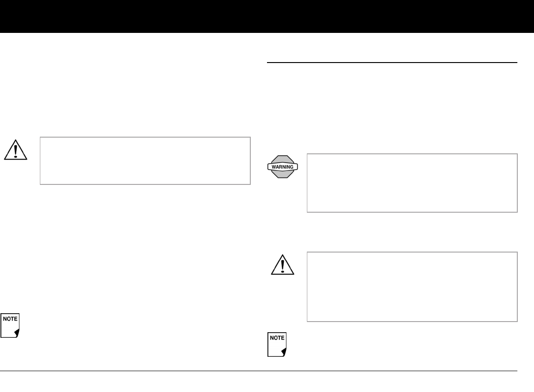
Task: Click inside the empty box beside the right caution triangle
Action: tap(412, 286)
